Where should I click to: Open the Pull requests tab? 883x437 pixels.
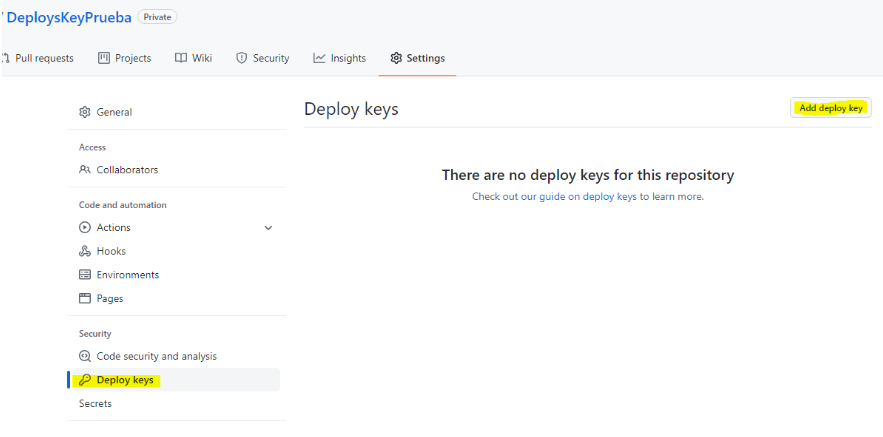point(38,58)
